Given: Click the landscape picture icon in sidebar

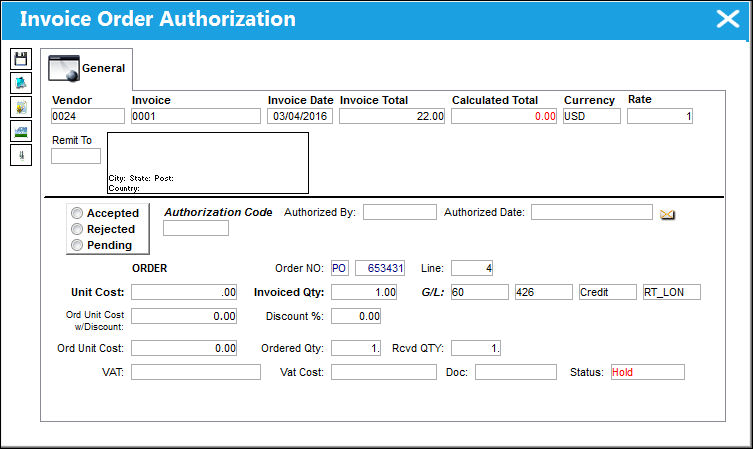Looking at the screenshot, I should (x=21, y=131).
